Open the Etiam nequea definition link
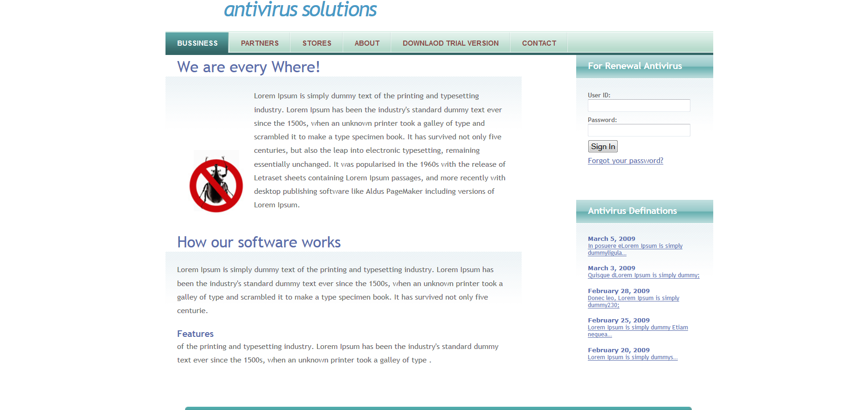 point(637,328)
